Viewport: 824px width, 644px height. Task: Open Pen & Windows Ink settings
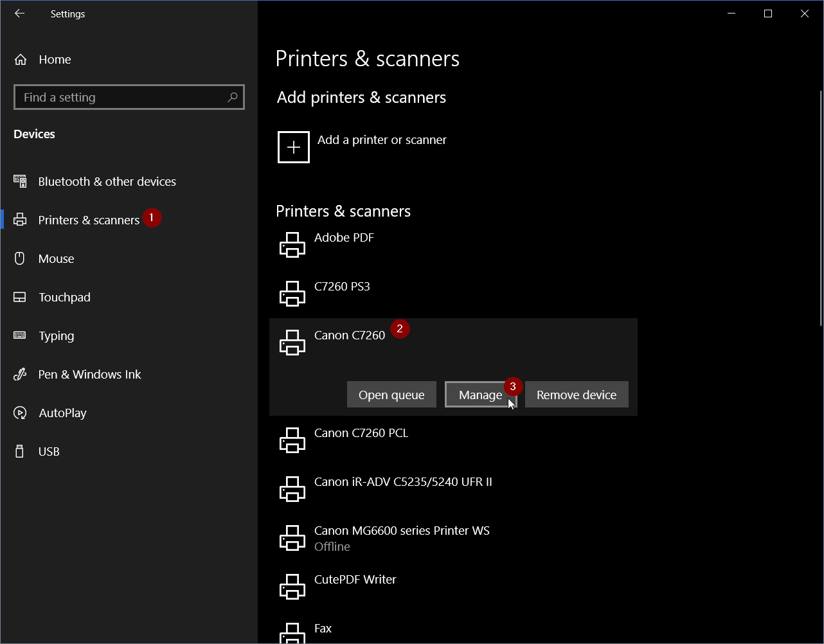[90, 374]
